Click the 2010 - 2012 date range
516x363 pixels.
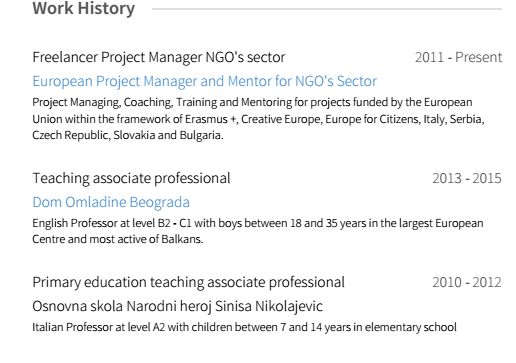coord(467,282)
